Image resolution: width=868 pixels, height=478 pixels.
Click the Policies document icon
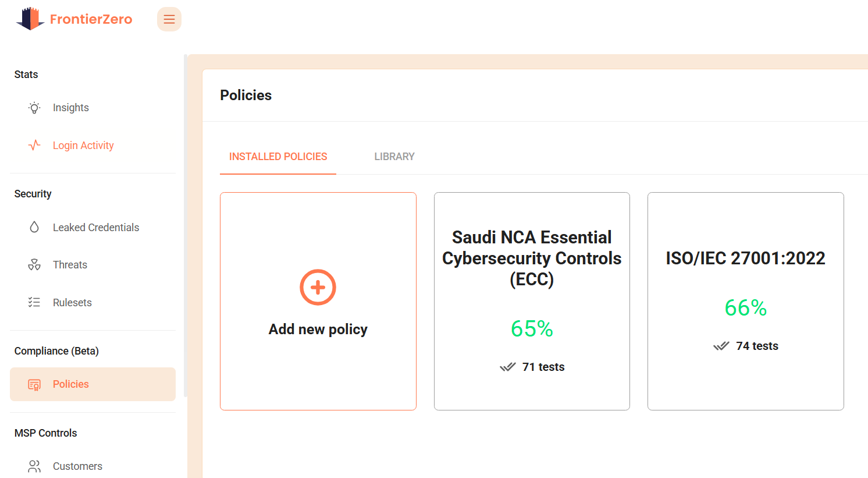[x=34, y=384]
